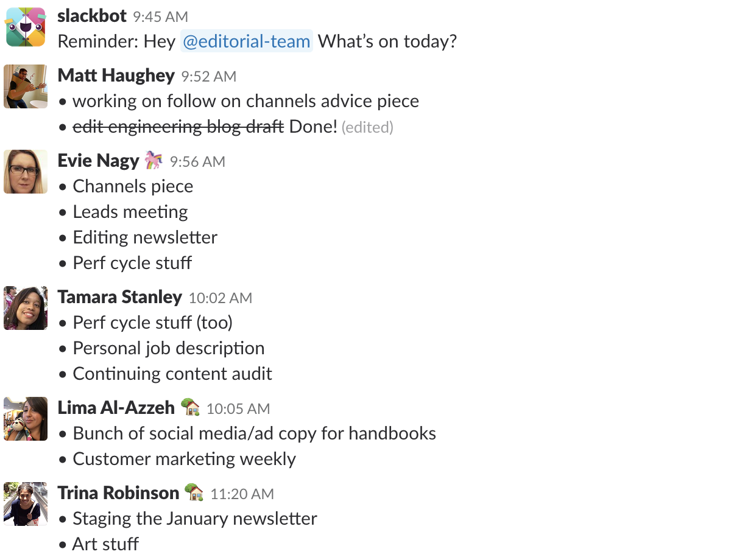731x560 pixels.
Task: Select the Tamara Stanley sender name
Action: 120,297
